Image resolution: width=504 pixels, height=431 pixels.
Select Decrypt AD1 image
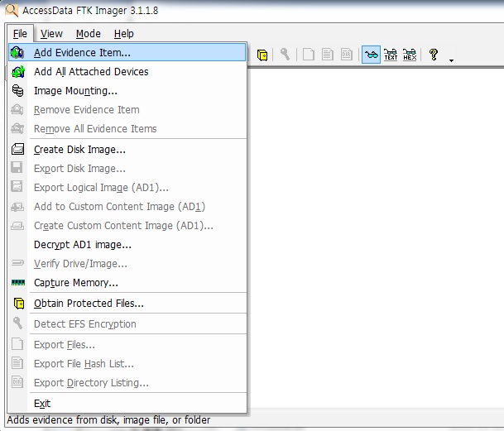127,245
